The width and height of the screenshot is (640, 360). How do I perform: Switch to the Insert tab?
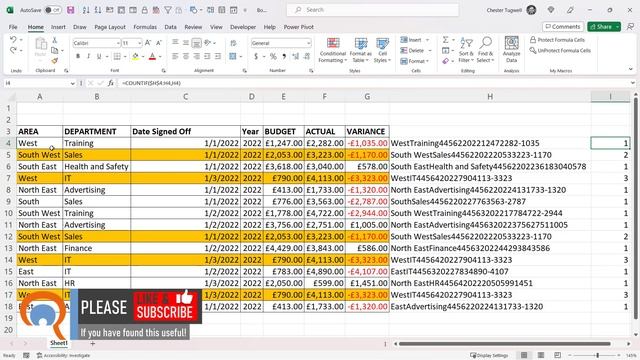(x=58, y=27)
